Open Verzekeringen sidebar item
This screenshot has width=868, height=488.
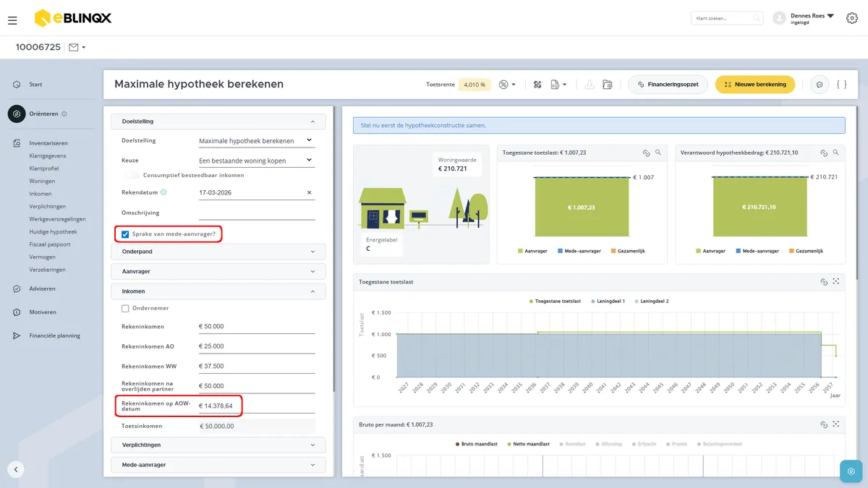tap(47, 270)
